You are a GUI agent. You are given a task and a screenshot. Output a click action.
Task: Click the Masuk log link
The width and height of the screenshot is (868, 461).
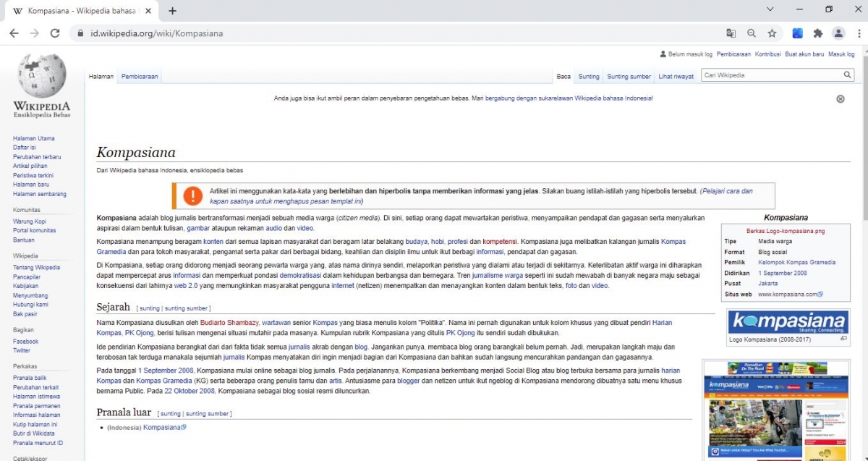point(841,54)
